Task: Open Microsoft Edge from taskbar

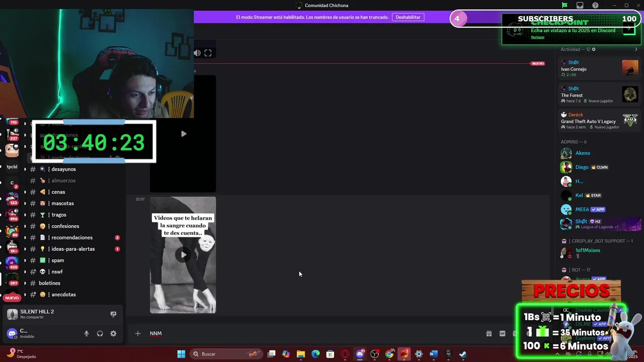Action: coord(315,354)
